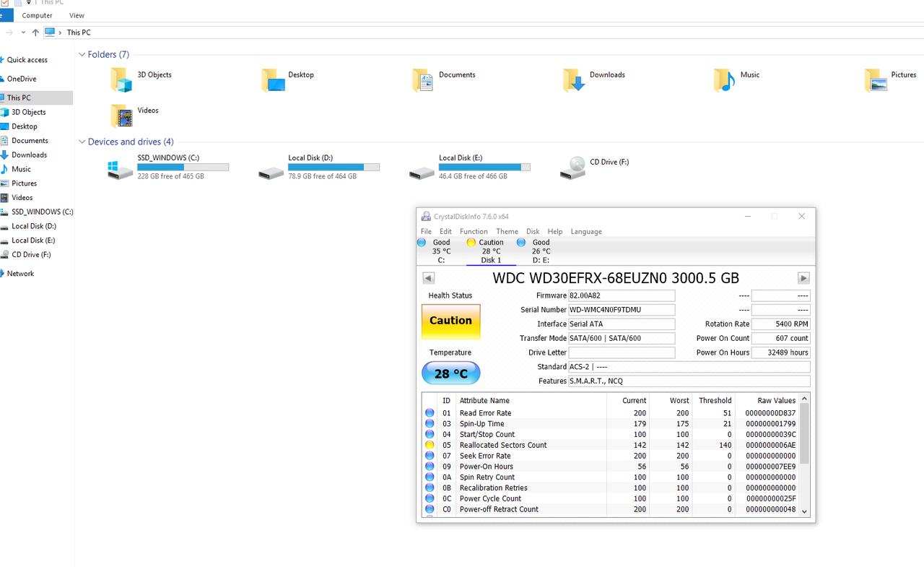Collapse the Folders (7) group
The width and height of the screenshot is (924, 567).
pyautogui.click(x=82, y=54)
